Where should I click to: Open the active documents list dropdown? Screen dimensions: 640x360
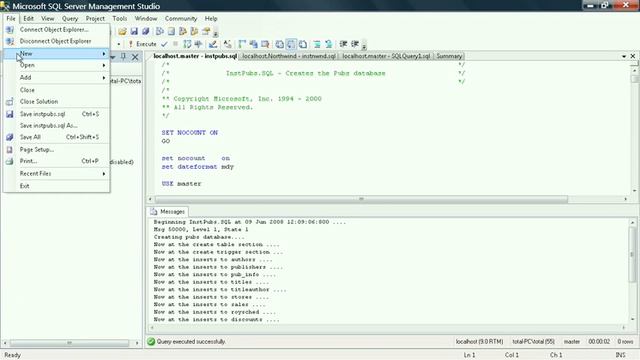pos(624,56)
